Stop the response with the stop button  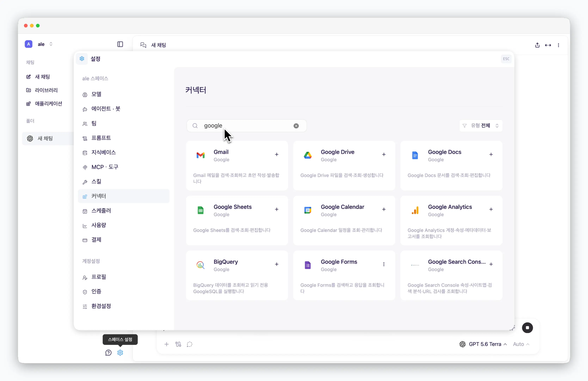tap(527, 328)
